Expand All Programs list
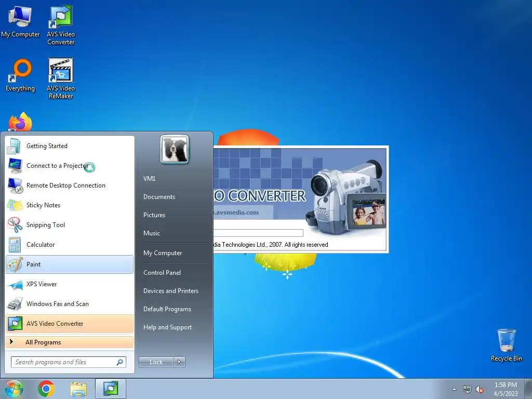 pos(70,342)
